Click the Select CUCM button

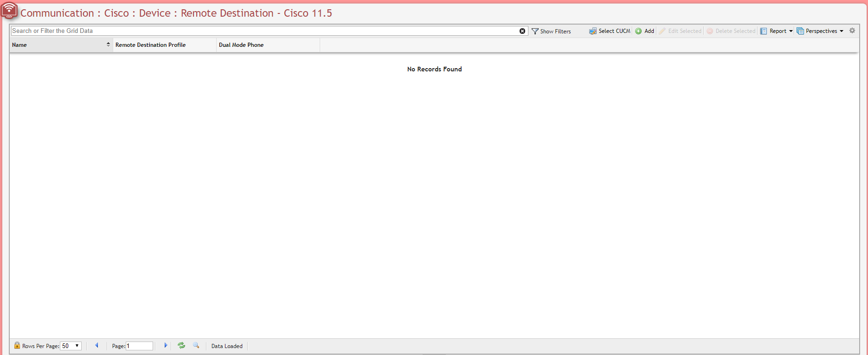click(610, 31)
